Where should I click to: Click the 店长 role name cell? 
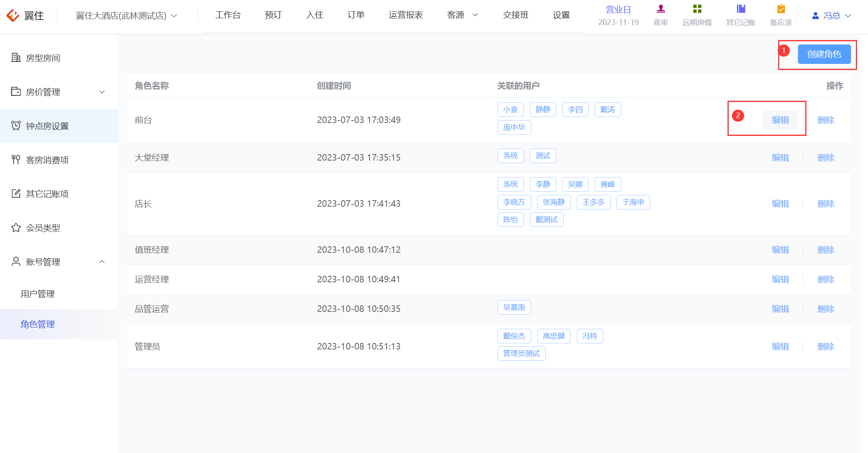(x=143, y=204)
